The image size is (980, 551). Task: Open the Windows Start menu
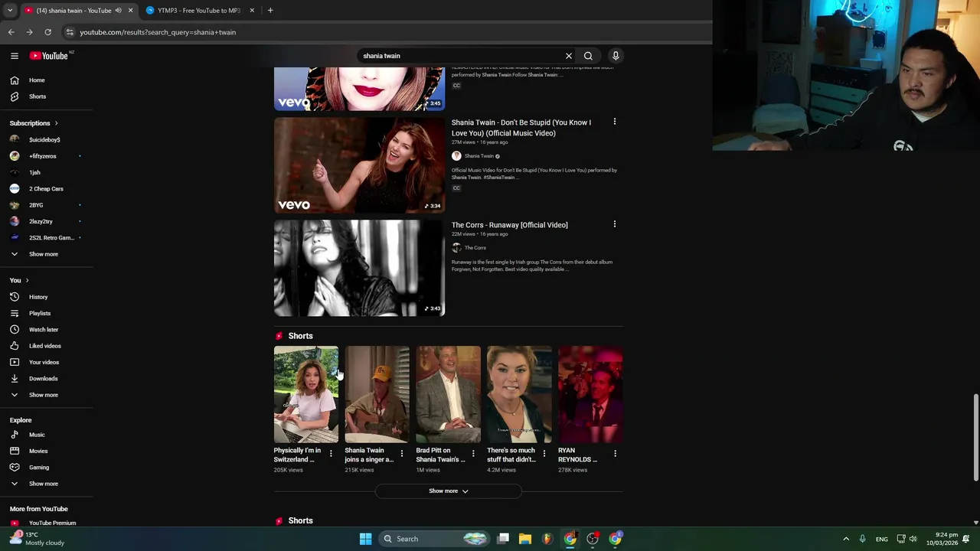pos(365,539)
